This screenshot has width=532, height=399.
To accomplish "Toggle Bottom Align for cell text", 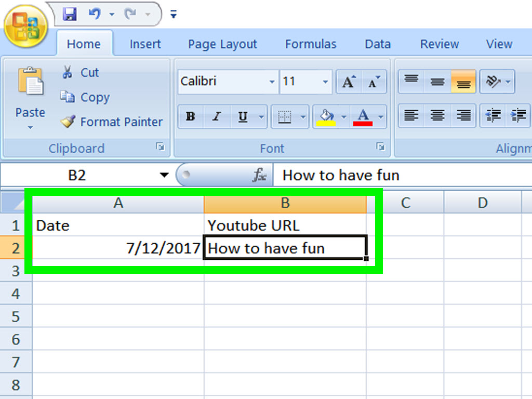I will (x=463, y=82).
